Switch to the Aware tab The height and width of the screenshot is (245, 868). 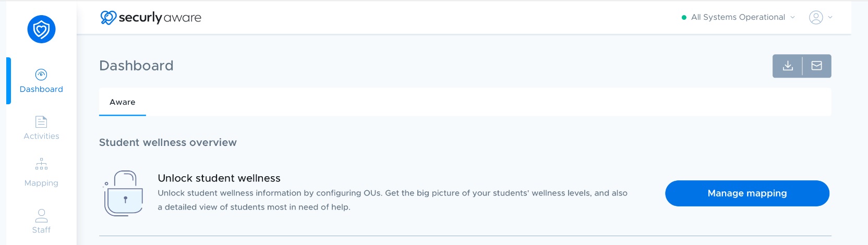[123, 102]
